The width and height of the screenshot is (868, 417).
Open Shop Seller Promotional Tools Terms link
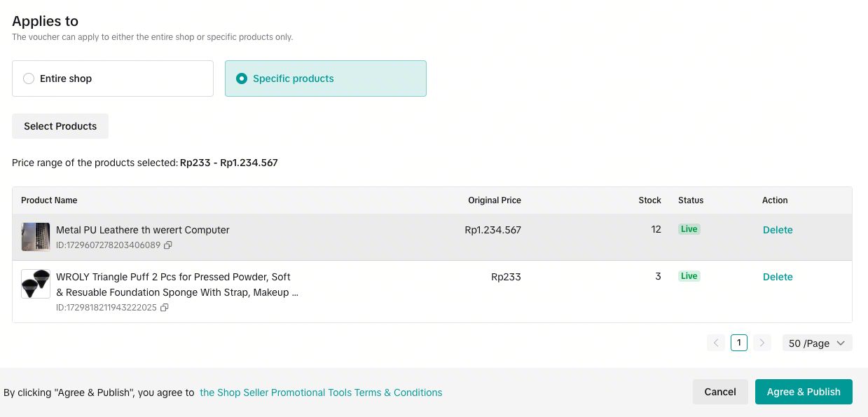point(321,392)
